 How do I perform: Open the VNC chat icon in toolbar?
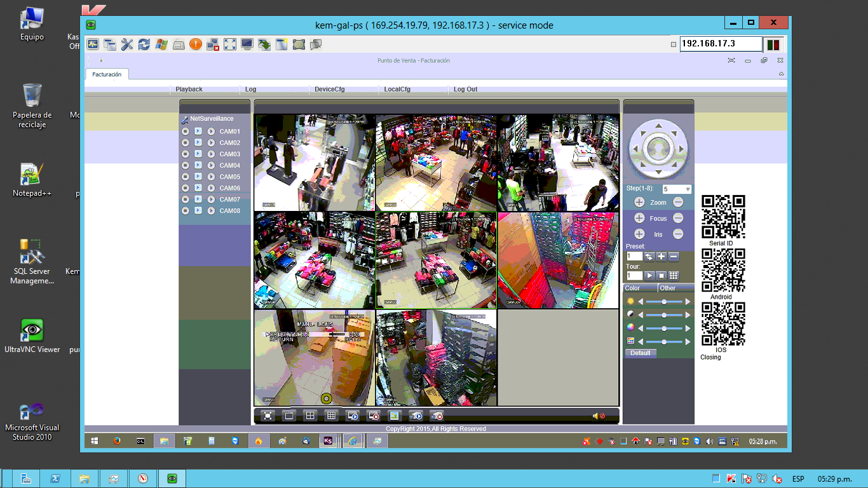pos(316,44)
